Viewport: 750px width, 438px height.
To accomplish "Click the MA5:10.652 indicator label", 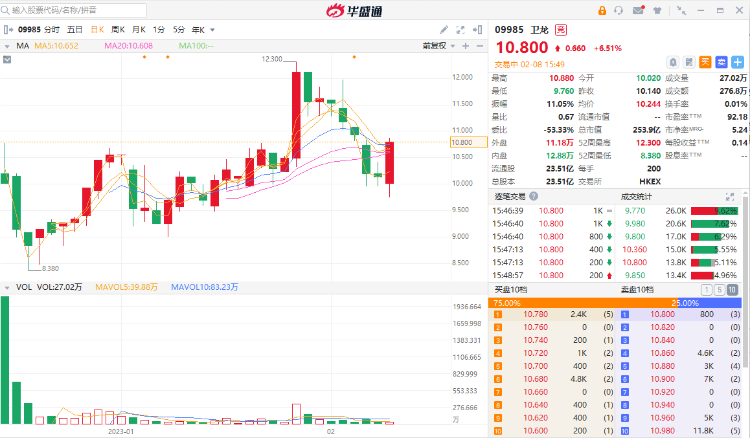I will click(x=56, y=46).
